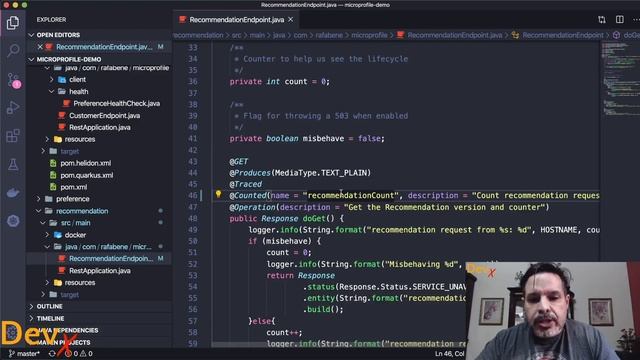Select the RecommendationEndpoint.java editor tab
640x360 pixels.
tap(236, 20)
